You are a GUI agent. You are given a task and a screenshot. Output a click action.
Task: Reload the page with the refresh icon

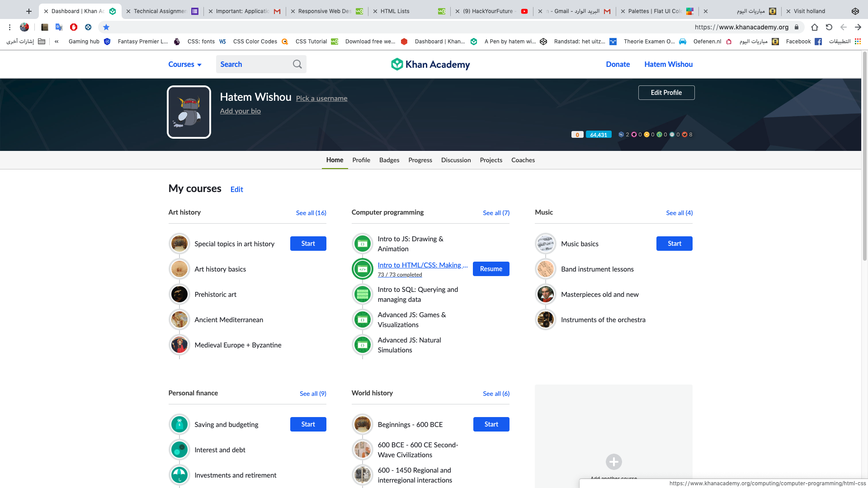click(829, 27)
